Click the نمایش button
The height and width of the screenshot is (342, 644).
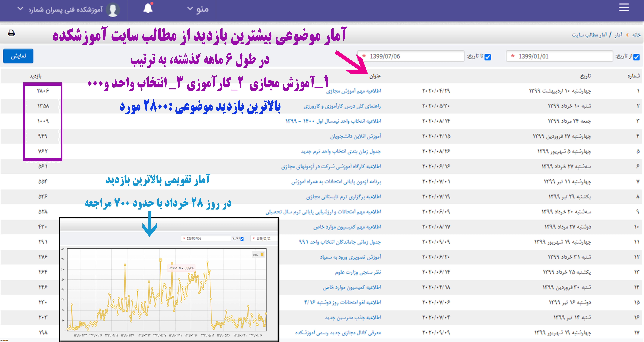click(x=18, y=56)
